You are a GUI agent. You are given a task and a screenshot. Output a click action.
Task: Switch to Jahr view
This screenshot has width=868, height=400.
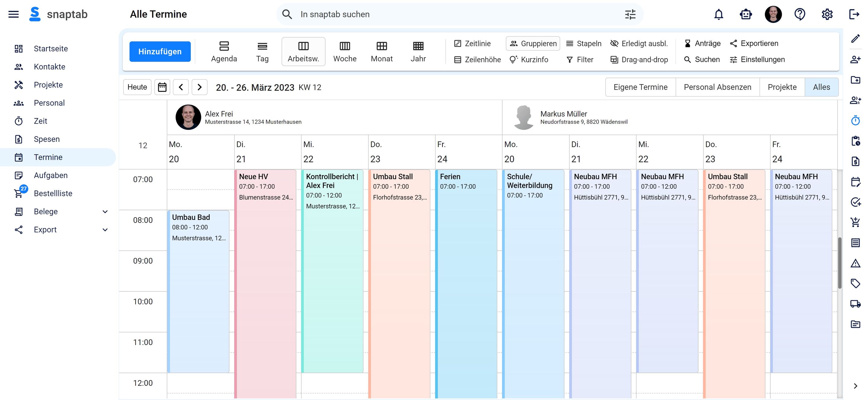(x=418, y=52)
